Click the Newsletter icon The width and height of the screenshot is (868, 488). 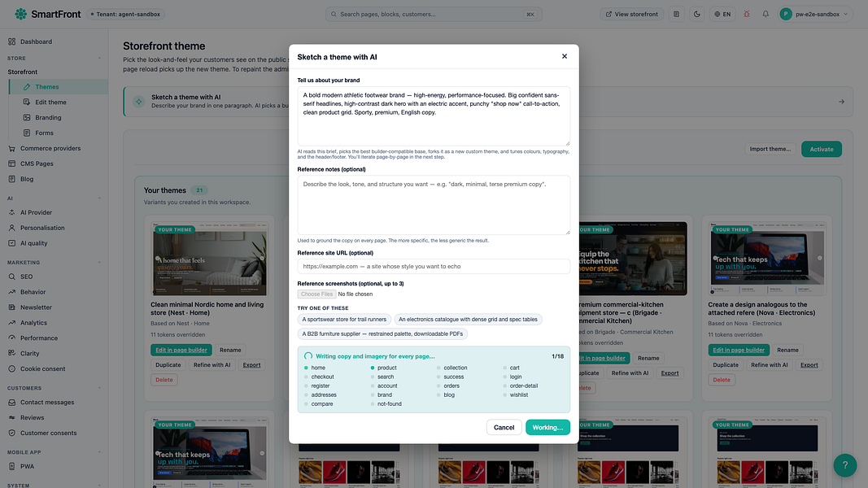(11, 307)
